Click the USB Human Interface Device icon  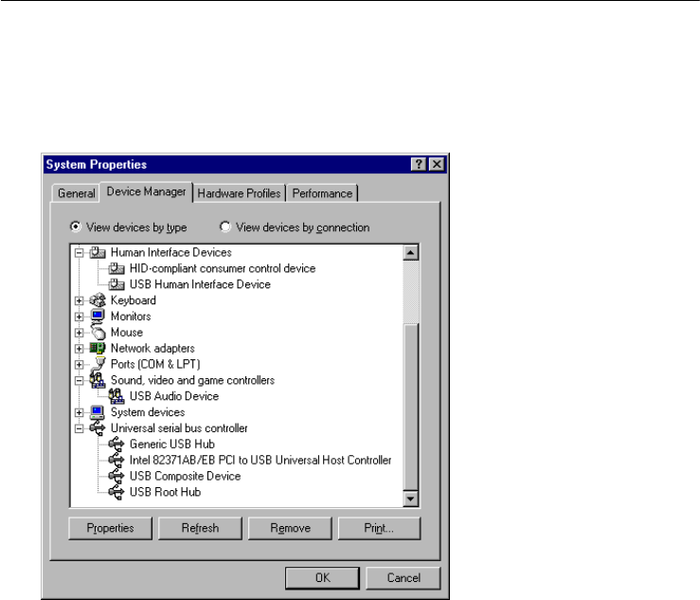[x=117, y=284]
